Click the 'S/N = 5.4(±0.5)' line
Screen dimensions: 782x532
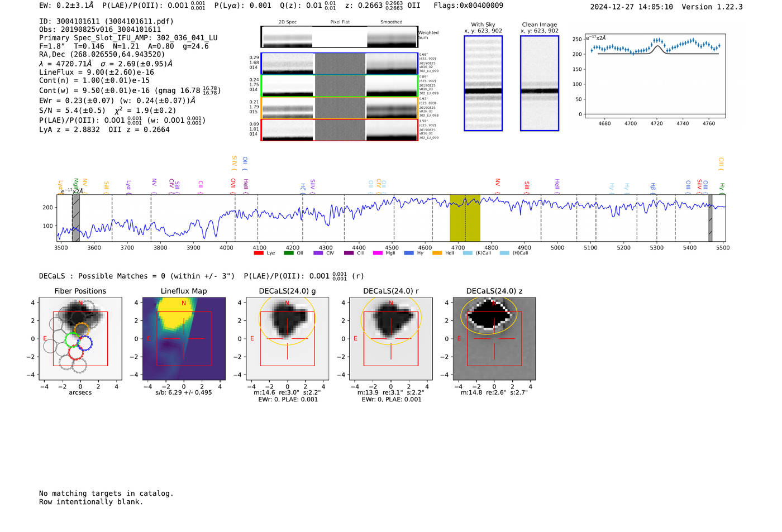pos(72,111)
